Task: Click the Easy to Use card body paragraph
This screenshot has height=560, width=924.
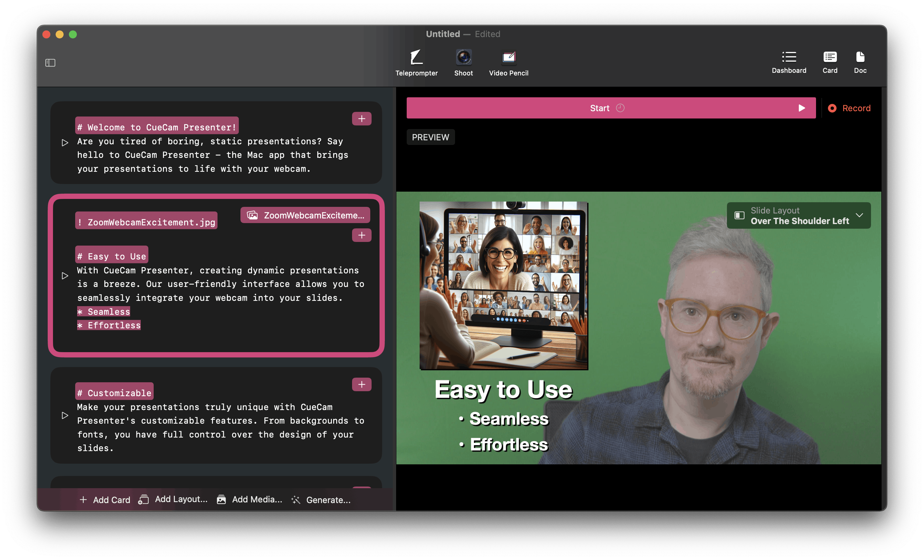Action: 221,284
